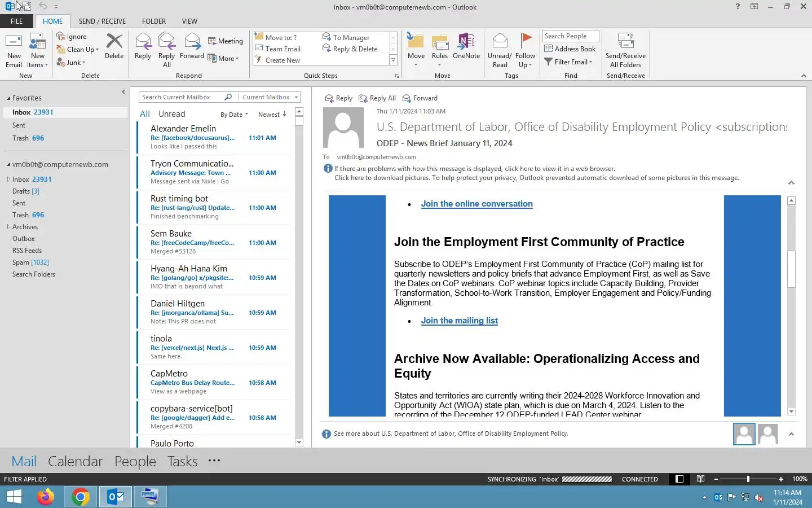Select the HOME ribbon tab

pos(52,21)
